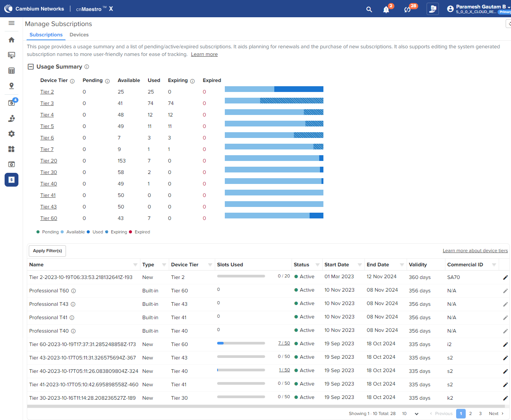Toggle the Expired legend item
Image resolution: width=511 pixels, height=420 pixels.
tap(140, 232)
